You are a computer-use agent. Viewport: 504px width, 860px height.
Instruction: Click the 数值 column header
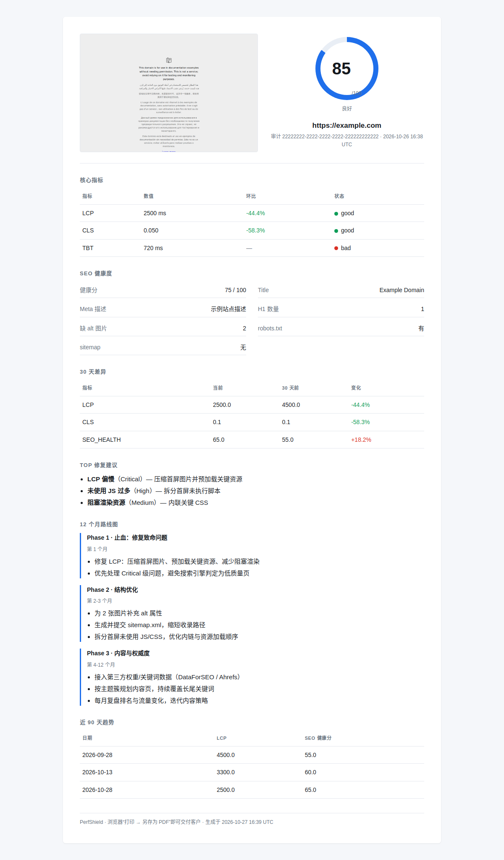(149, 196)
